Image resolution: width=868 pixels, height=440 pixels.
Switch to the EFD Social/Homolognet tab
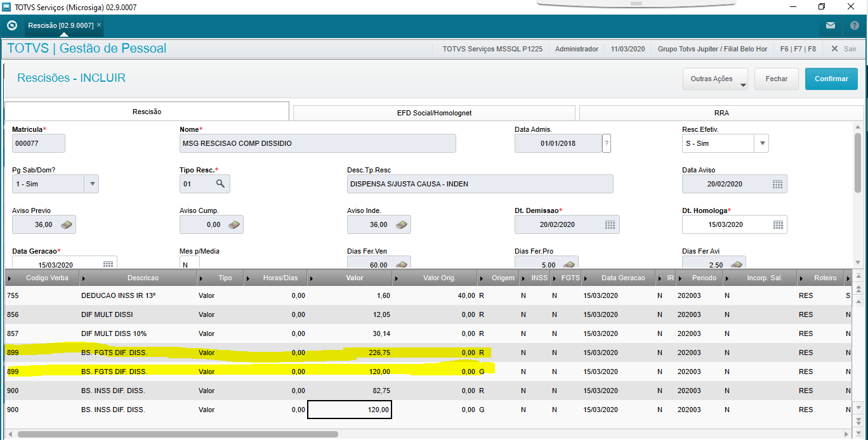[x=434, y=113]
